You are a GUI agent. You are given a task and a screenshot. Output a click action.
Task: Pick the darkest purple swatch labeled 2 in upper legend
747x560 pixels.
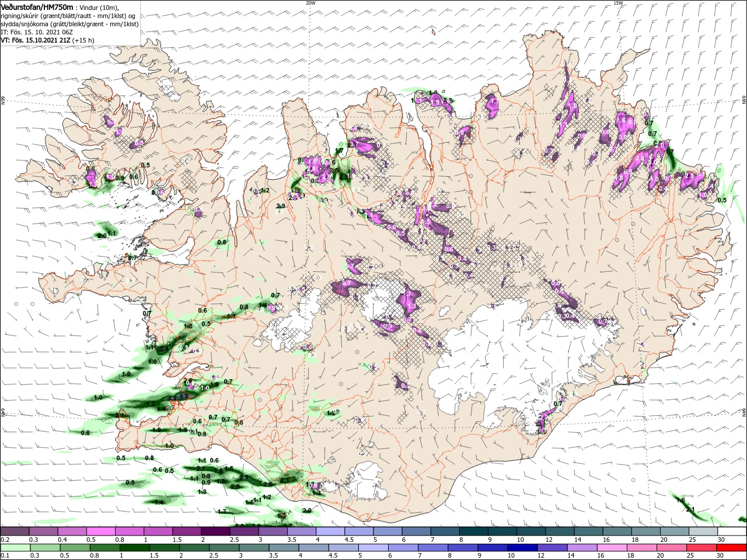215,531
